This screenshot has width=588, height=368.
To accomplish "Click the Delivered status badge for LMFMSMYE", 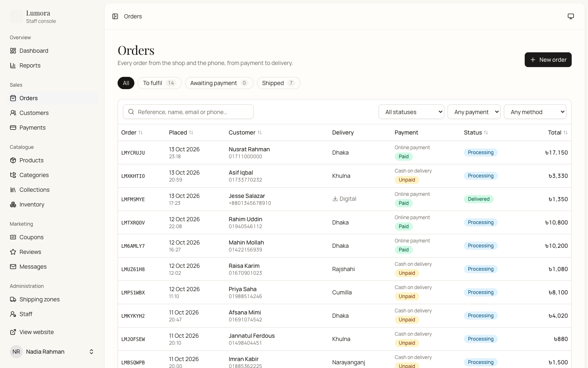I will point(479,199).
